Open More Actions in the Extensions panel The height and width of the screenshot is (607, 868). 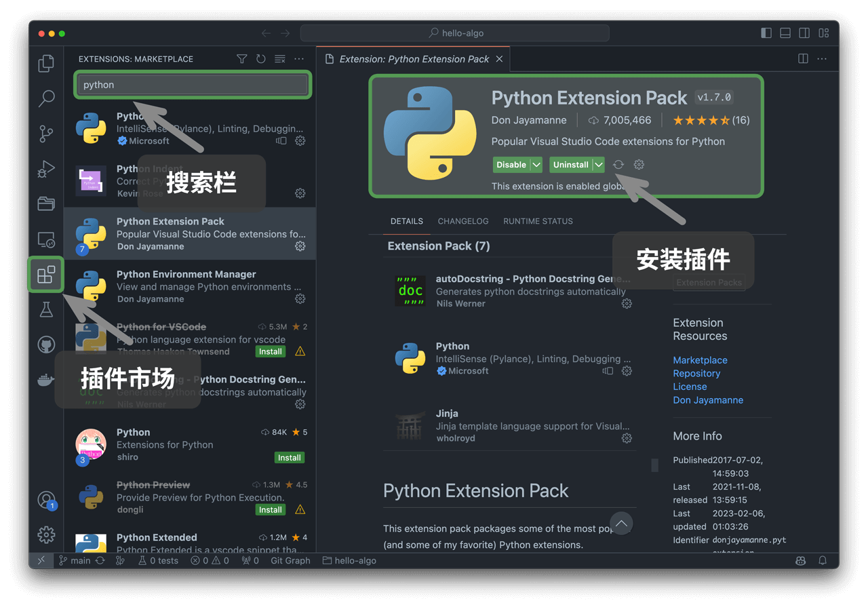coord(299,59)
